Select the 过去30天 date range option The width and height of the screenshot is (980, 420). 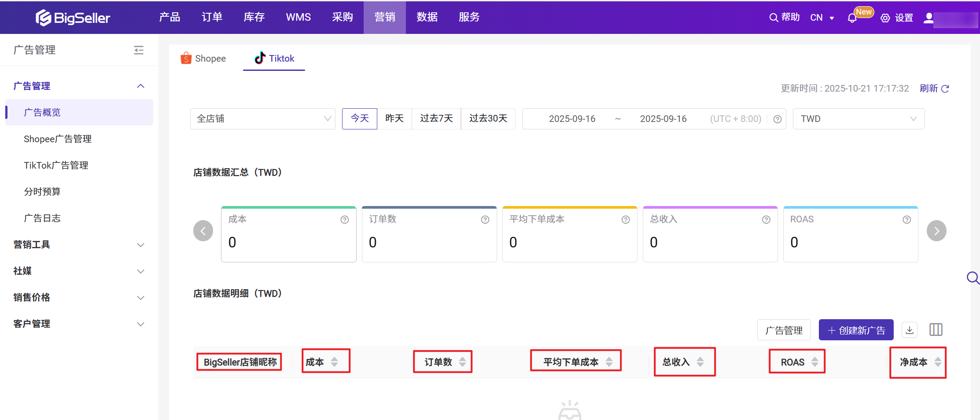point(488,119)
